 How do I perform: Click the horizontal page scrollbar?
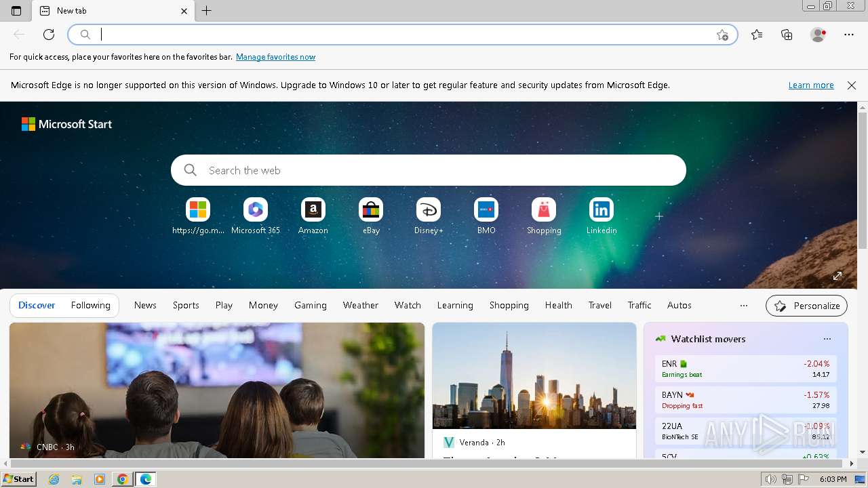click(x=426, y=464)
